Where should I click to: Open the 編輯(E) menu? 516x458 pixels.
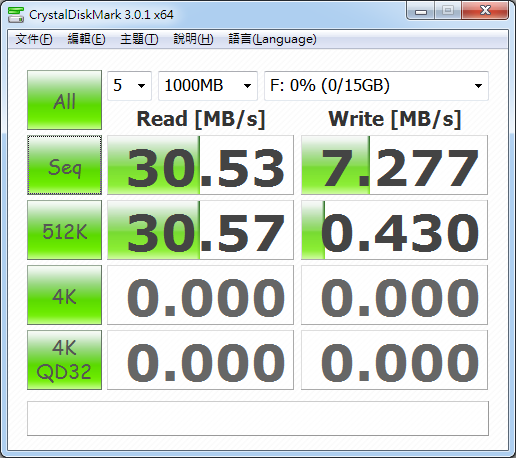[86, 39]
